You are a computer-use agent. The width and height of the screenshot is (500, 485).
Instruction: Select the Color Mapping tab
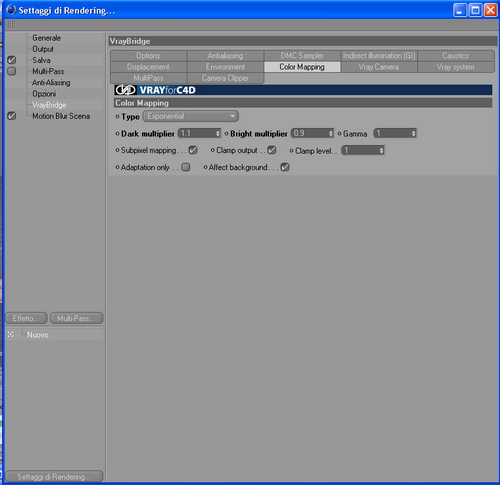[x=302, y=67]
